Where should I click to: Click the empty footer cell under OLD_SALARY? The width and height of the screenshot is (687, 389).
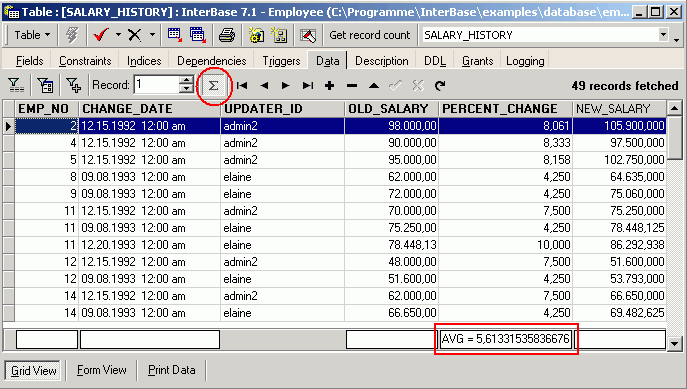point(392,339)
